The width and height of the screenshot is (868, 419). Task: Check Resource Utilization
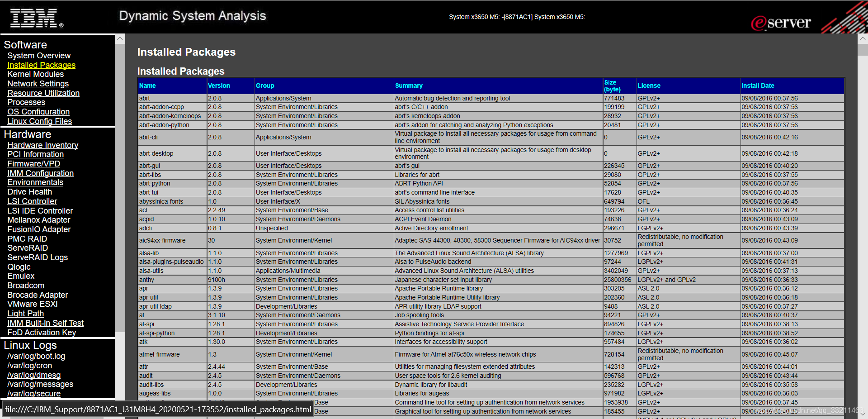[x=43, y=93]
